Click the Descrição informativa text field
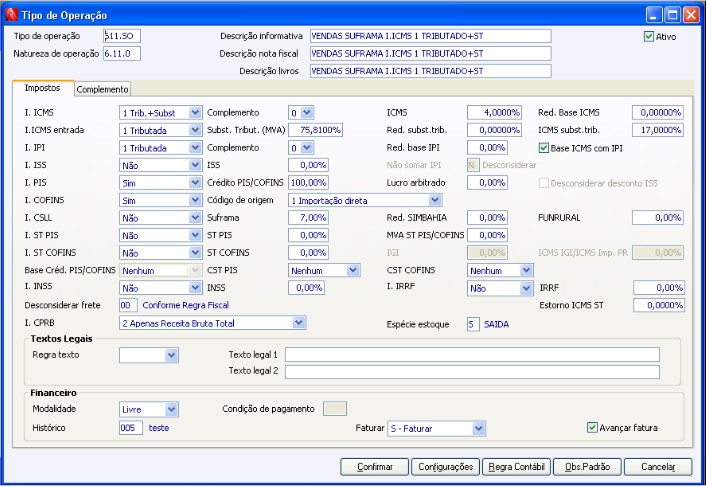 (430, 36)
